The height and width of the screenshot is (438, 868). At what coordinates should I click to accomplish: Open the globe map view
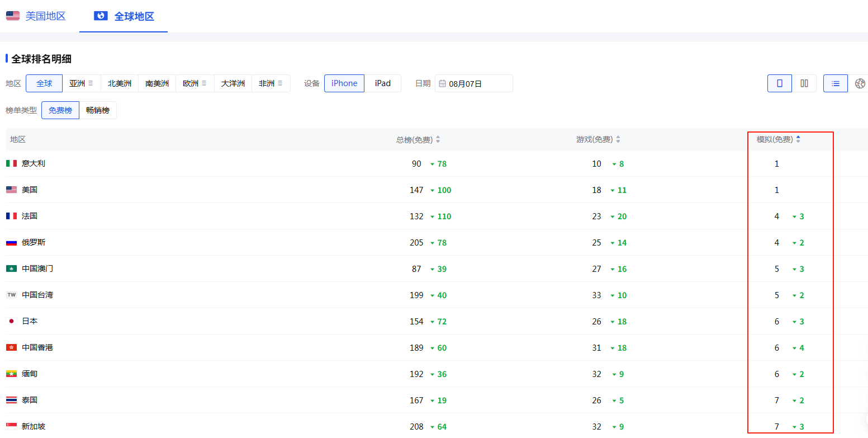[x=860, y=83]
